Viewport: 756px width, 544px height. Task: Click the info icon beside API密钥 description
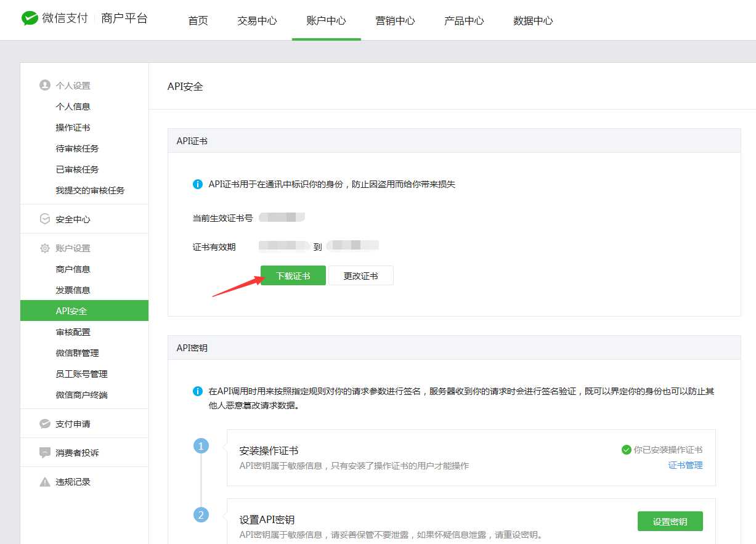click(x=198, y=391)
